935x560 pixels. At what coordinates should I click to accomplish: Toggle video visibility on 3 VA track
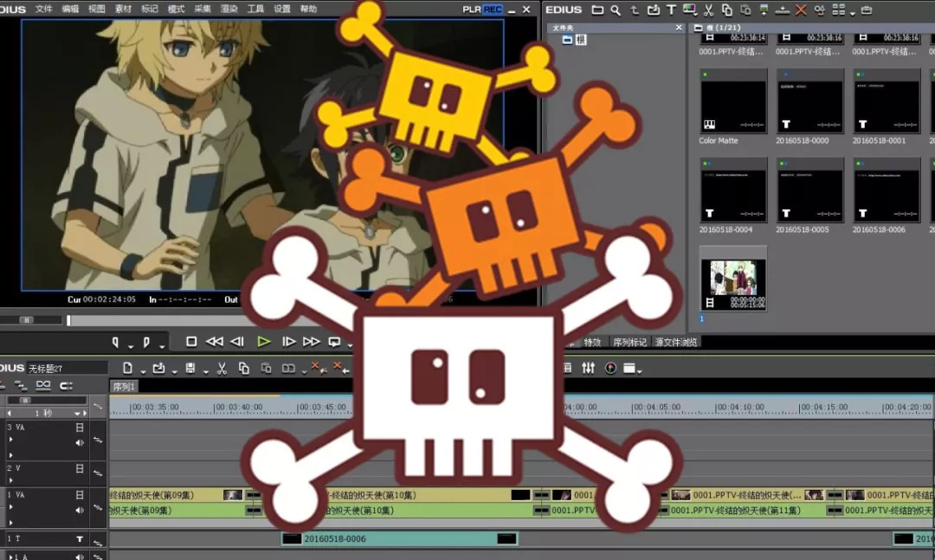point(80,428)
